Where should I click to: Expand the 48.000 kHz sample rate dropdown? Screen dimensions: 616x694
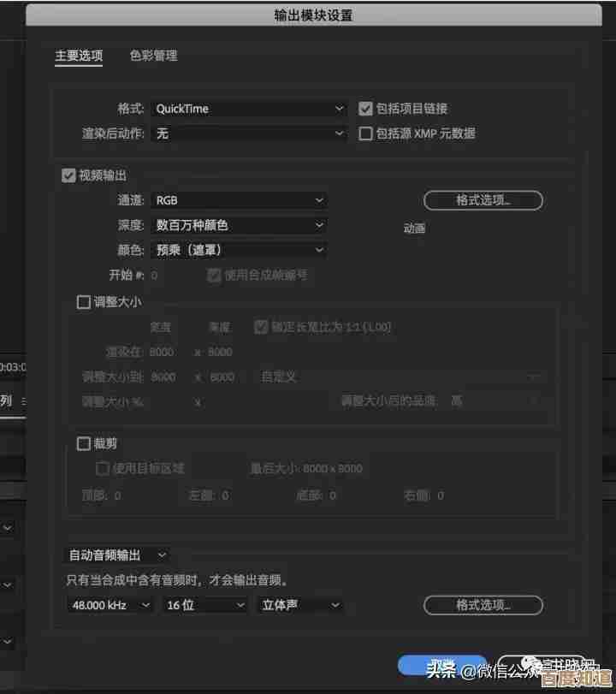click(x=110, y=605)
